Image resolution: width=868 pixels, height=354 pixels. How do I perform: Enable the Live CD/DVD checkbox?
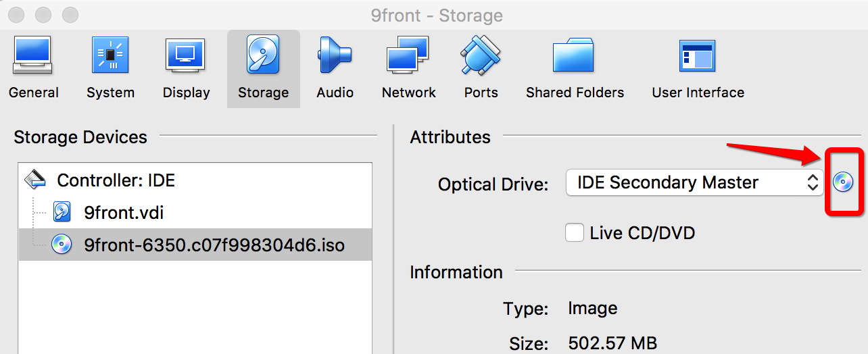pos(575,233)
